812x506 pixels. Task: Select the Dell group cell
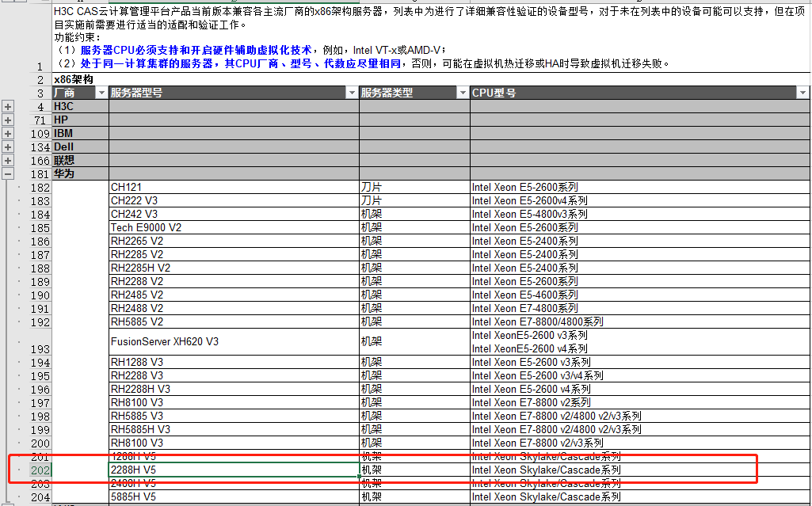click(80, 147)
